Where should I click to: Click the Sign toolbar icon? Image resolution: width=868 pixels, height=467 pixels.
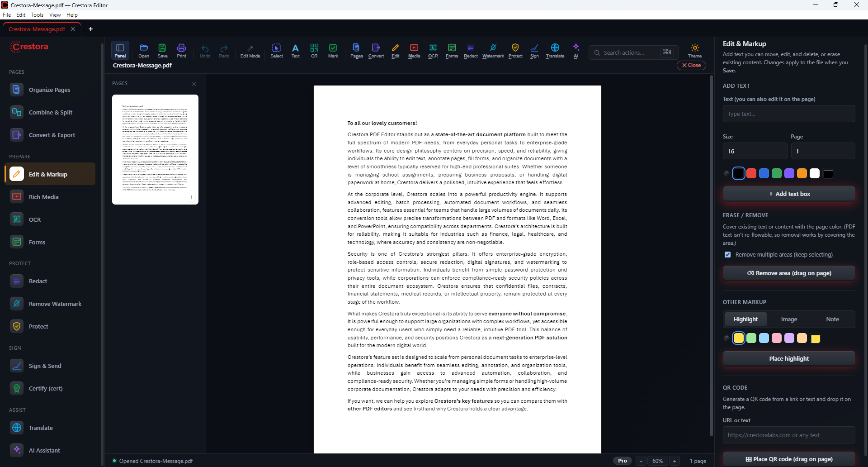[x=534, y=50]
